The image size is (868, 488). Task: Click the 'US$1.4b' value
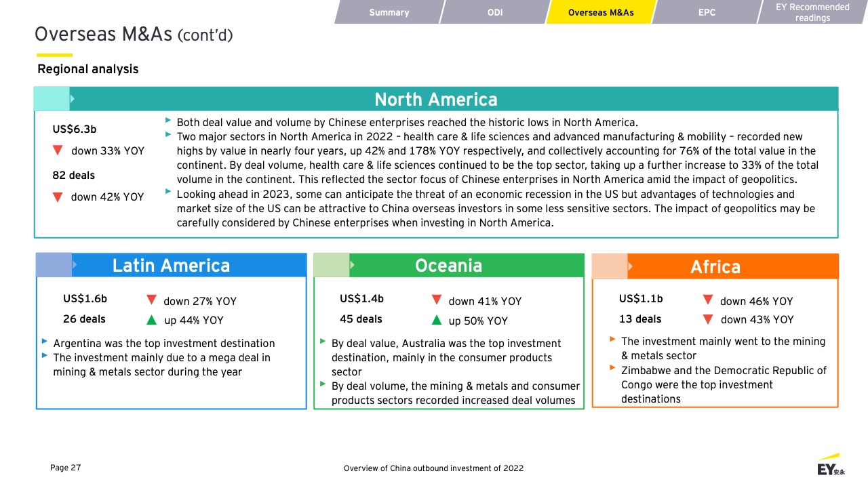coord(361,299)
